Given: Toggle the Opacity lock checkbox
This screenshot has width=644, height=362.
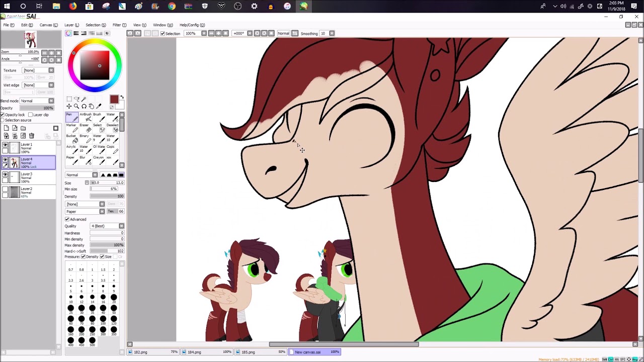Looking at the screenshot, I should pyautogui.click(x=3, y=115).
